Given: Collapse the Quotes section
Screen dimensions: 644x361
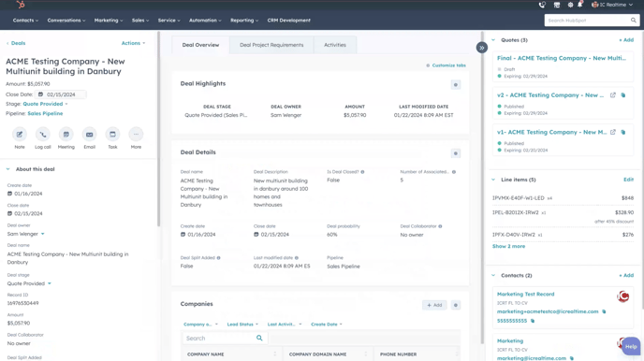Looking at the screenshot, I should pyautogui.click(x=493, y=40).
